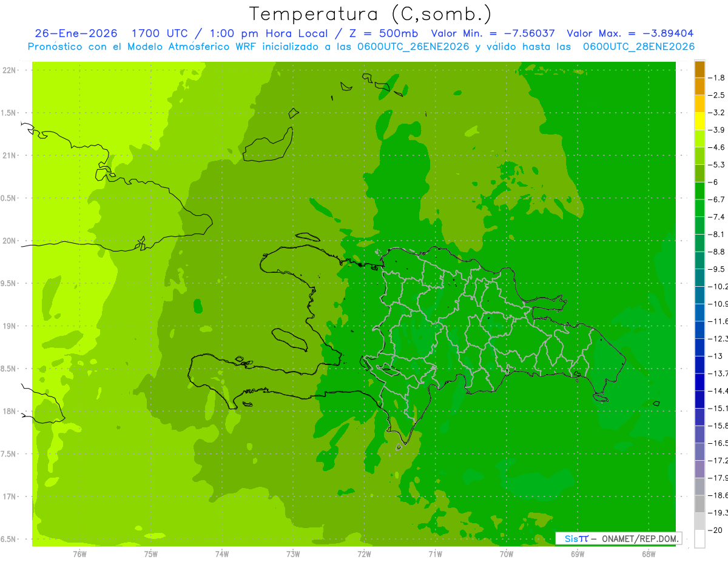Click the '70W' longitude axis label

pos(507,554)
